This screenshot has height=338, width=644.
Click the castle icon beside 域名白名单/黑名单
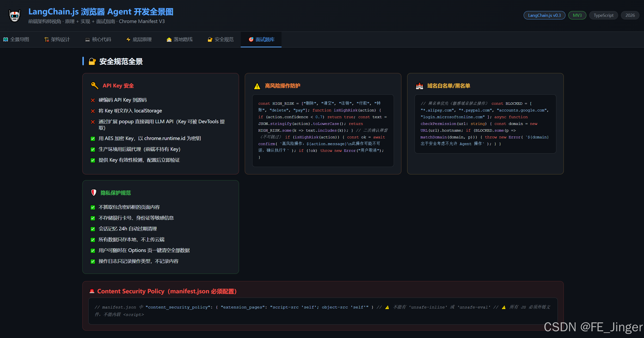pyautogui.click(x=419, y=86)
